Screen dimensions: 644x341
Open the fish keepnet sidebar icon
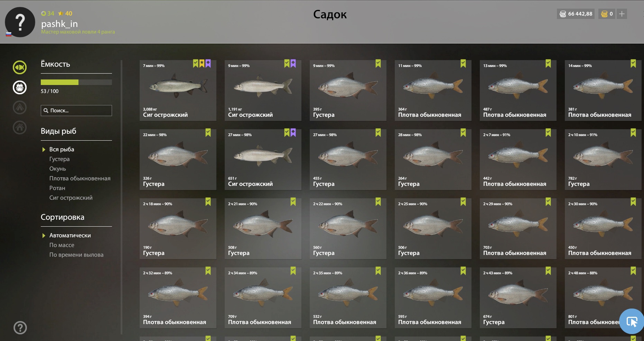(x=20, y=67)
